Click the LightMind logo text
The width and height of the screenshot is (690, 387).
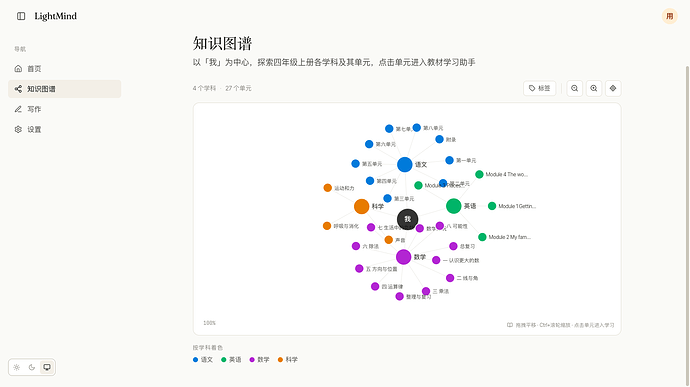55,16
